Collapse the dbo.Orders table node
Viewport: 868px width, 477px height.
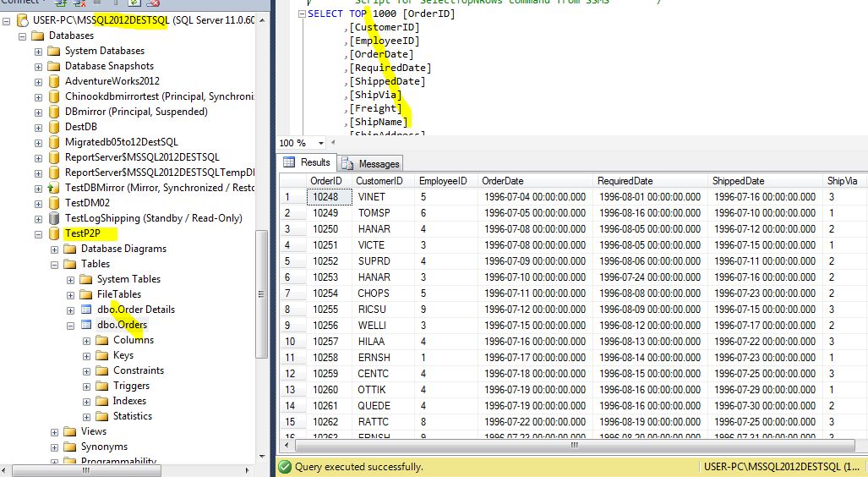[70, 326]
